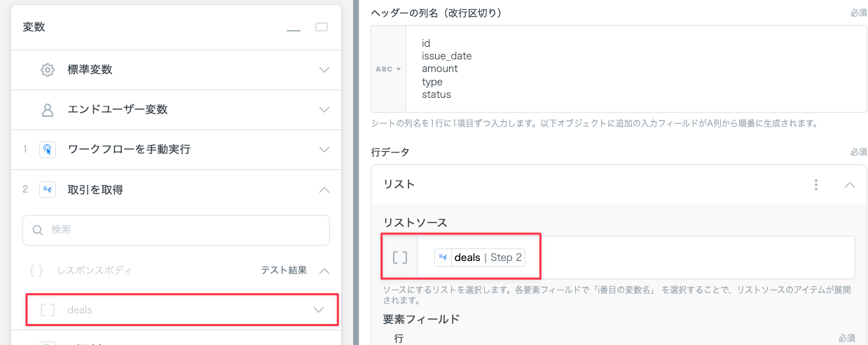
Task: Click the gear icon beside 標準変数
Action: tap(48, 70)
